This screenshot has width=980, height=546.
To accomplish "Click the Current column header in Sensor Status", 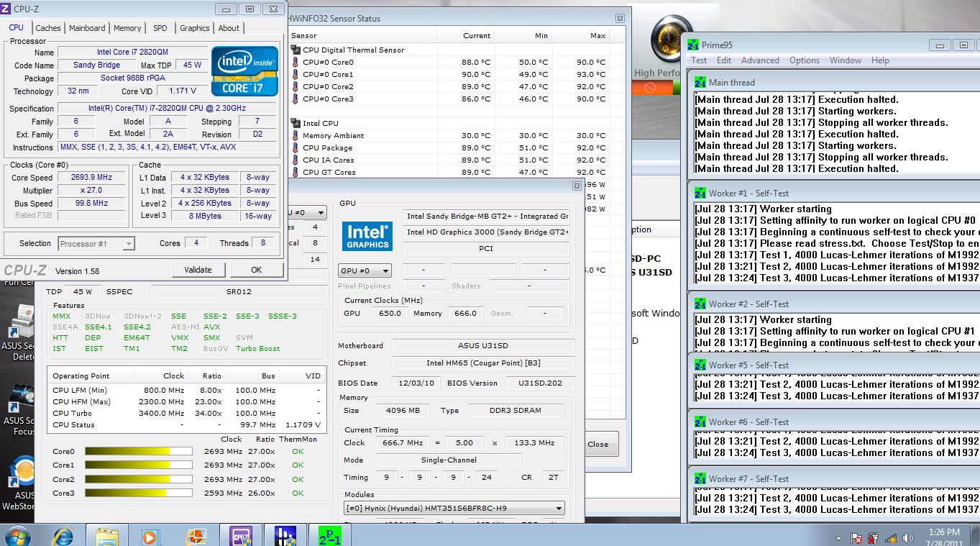I will (x=466, y=35).
